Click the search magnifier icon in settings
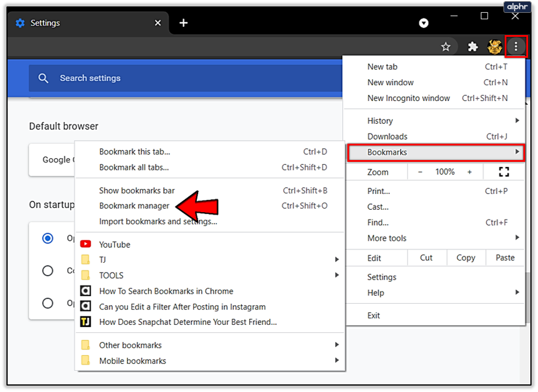Viewport: 538px width, 392px height. (x=43, y=78)
